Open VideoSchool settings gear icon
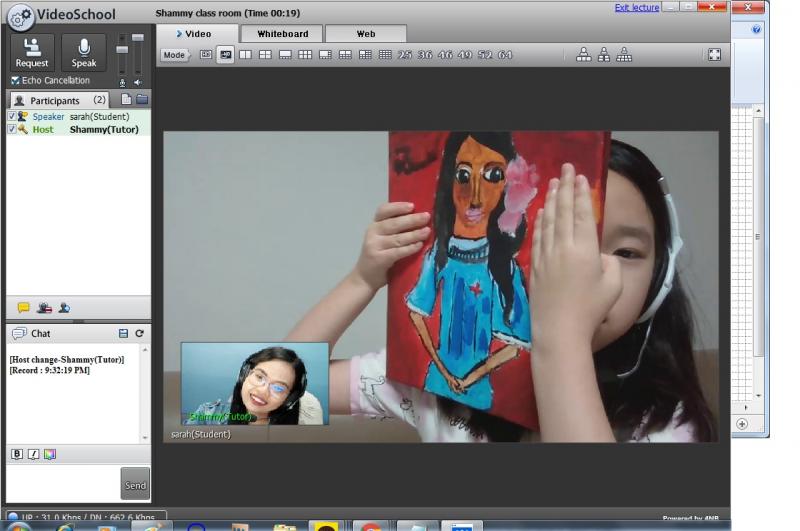The image size is (800, 531). [20, 16]
